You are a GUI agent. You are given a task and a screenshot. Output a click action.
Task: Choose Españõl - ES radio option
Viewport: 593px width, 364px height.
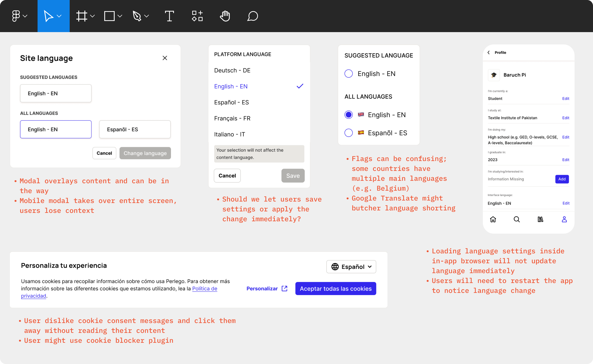tap(348, 133)
